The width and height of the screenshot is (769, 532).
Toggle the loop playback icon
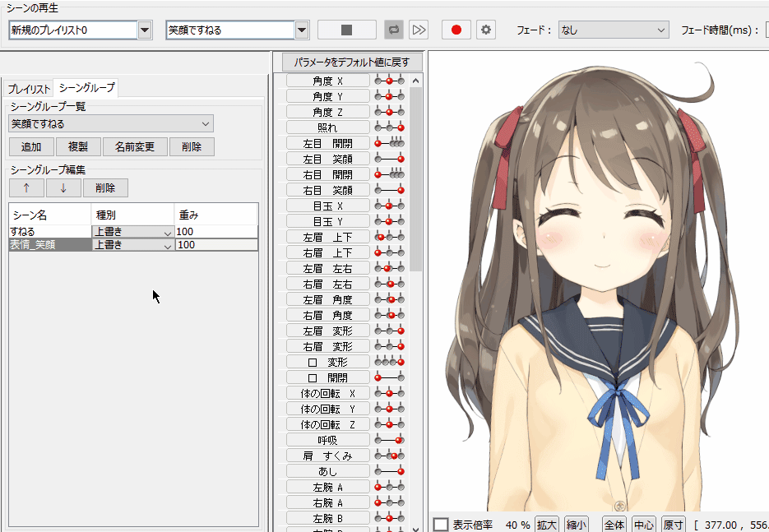click(393, 30)
